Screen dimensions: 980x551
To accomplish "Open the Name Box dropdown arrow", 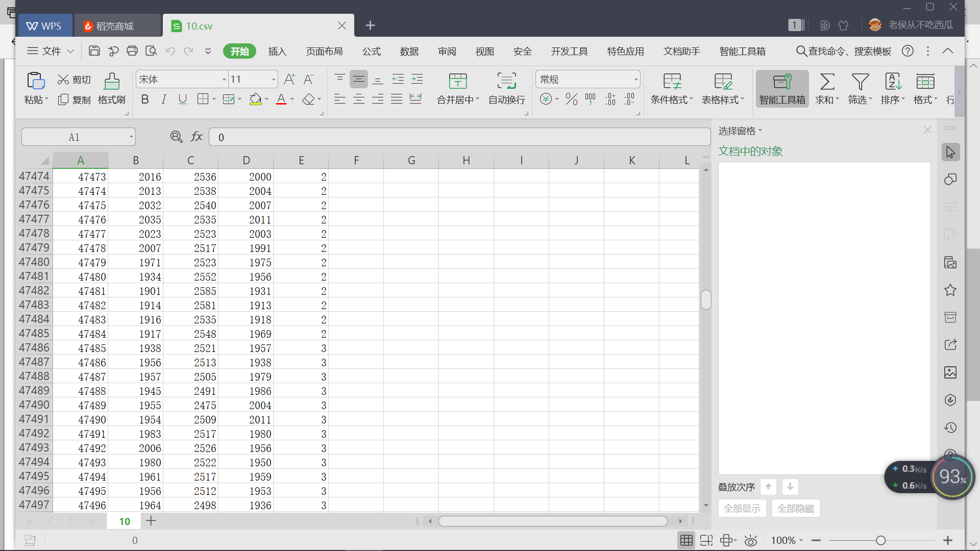I will tap(131, 137).
